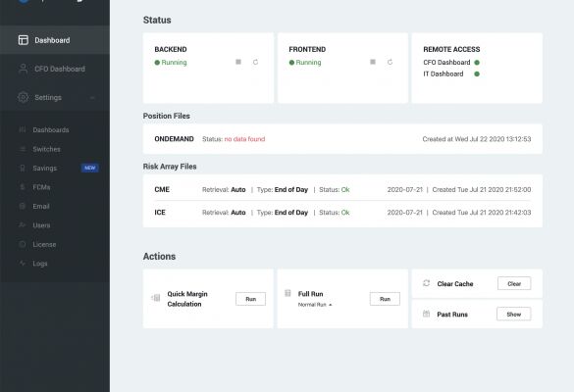The image size is (574, 392).
Task: Stop the Backend service
Action: 238,62
